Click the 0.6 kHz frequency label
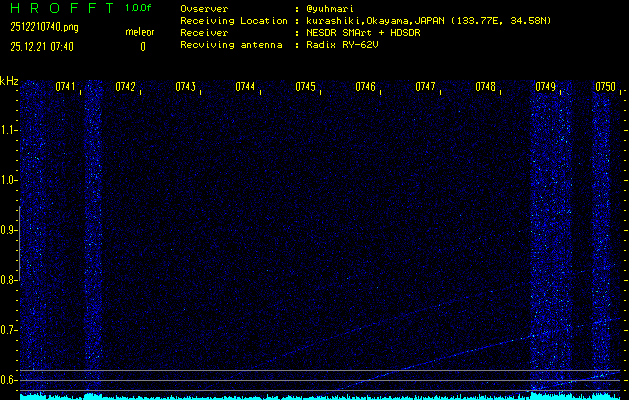The image size is (629, 400). click(9, 379)
